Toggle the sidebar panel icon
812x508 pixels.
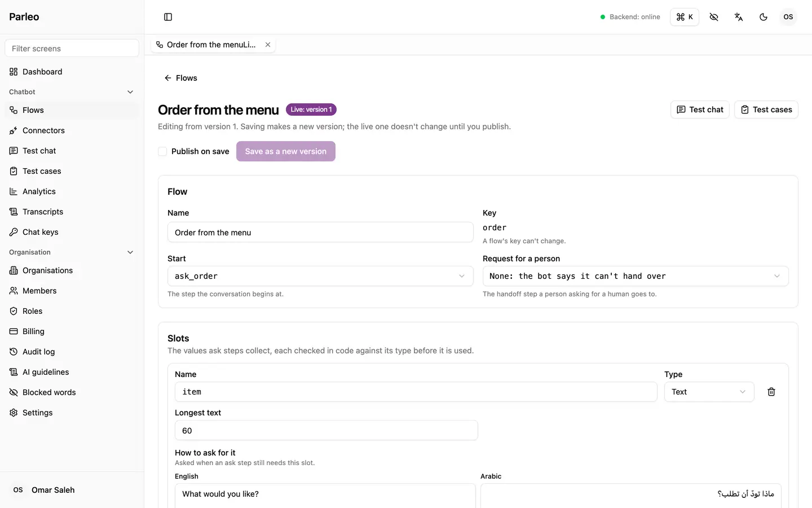click(x=168, y=17)
